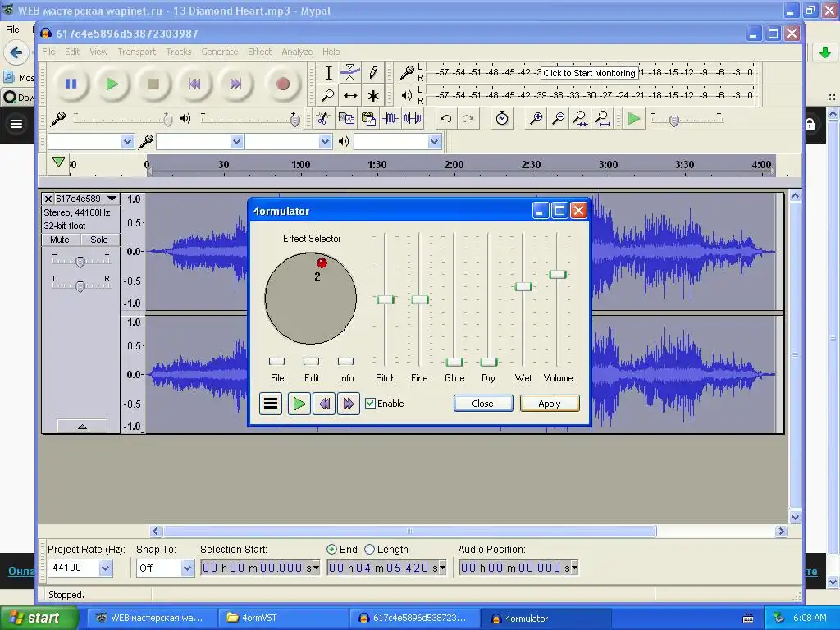
Task: Click the Record button in transport toolbar
Action: point(283,84)
